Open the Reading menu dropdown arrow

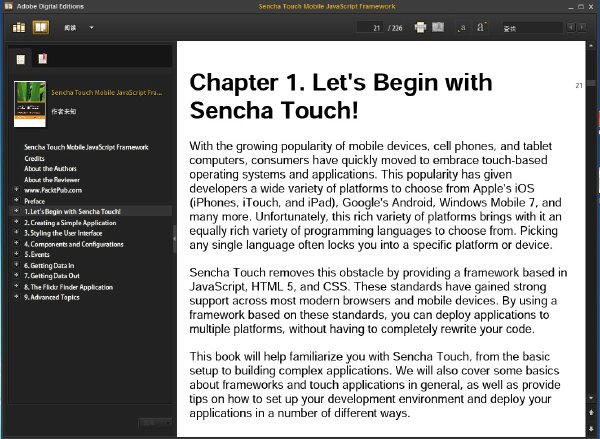(x=91, y=28)
